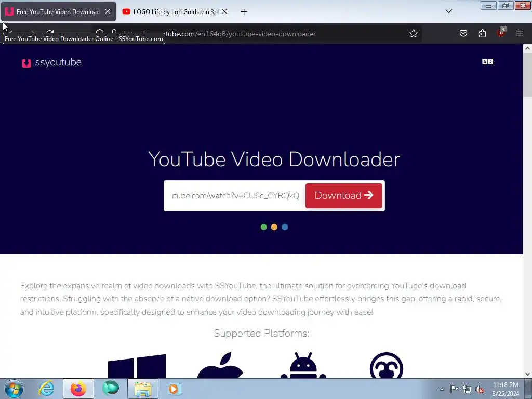Click the Show desktop button at taskbar end
532x399 pixels.
[528, 389]
